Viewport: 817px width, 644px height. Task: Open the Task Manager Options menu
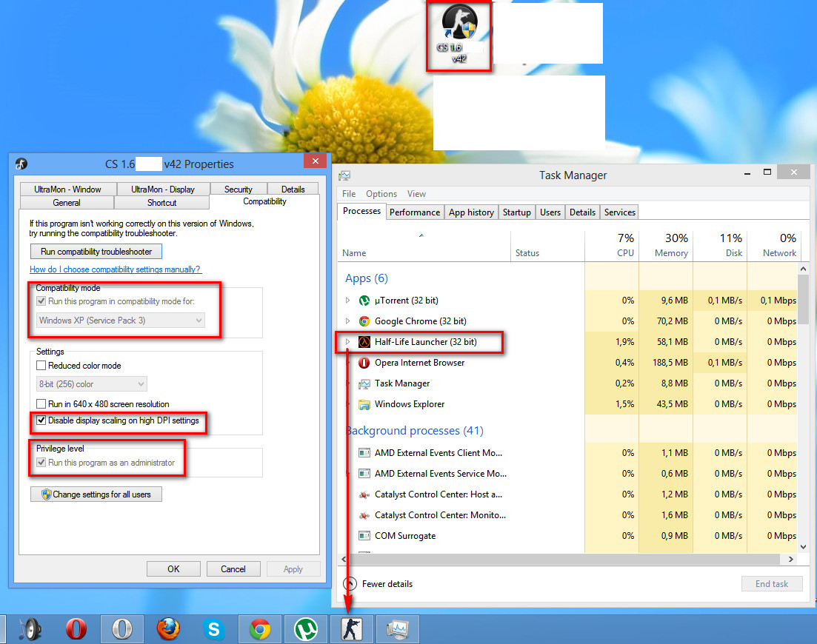tap(381, 194)
